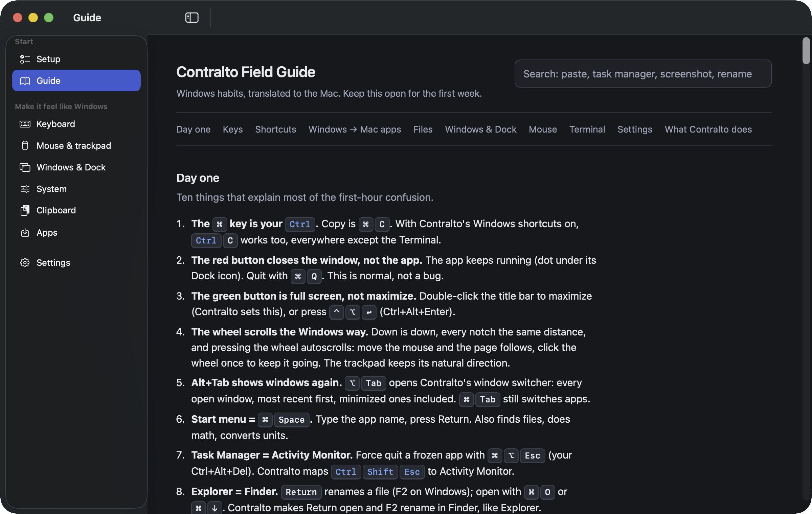Focus the guide search field
Screen dimensions: 812x514
pos(643,74)
